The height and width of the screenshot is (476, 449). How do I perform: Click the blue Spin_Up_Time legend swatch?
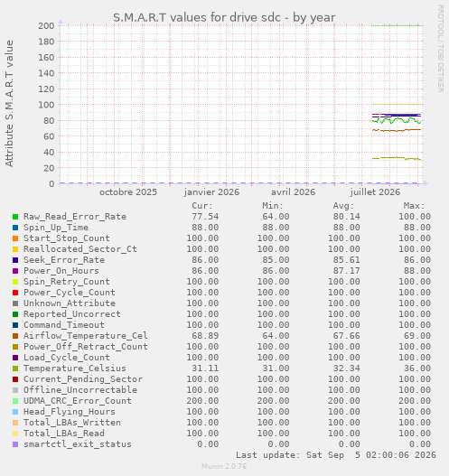[x=15, y=228]
